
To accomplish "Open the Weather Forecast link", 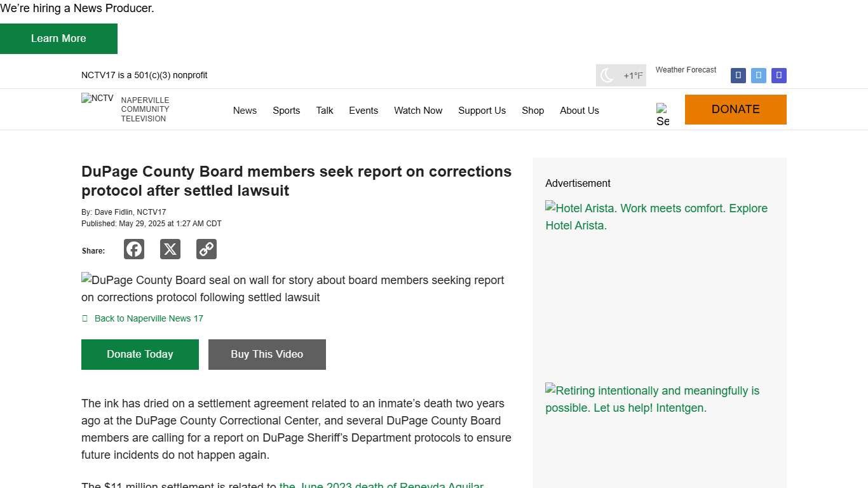I will point(686,70).
